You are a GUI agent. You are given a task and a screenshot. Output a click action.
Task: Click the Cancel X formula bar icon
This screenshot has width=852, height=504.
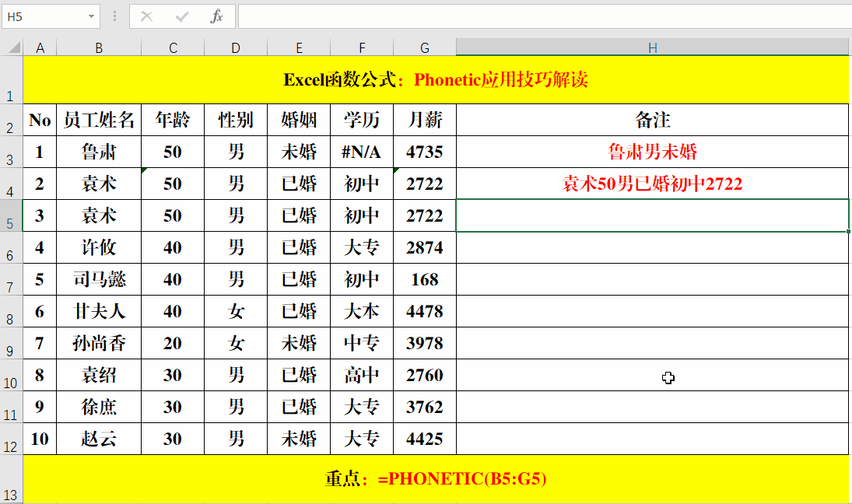(x=147, y=17)
